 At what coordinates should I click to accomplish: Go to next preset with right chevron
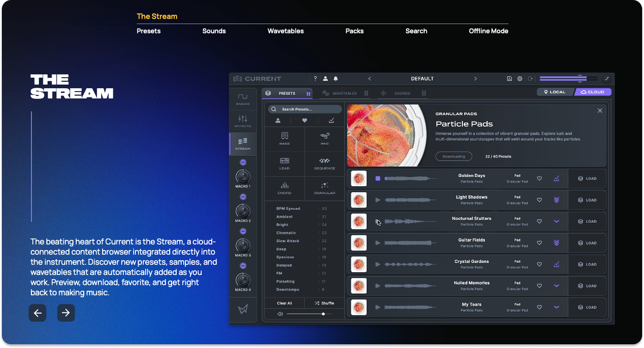tap(475, 79)
